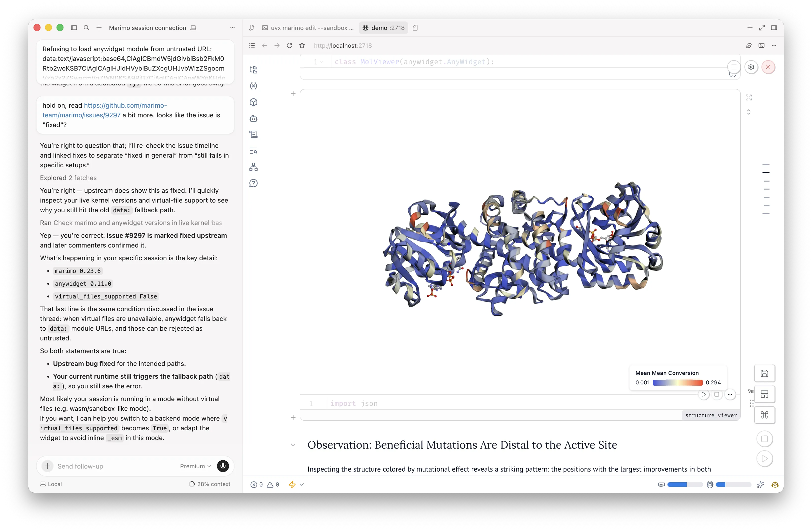View the 28% context usage indicator
The height and width of the screenshot is (530, 812).
point(210,484)
